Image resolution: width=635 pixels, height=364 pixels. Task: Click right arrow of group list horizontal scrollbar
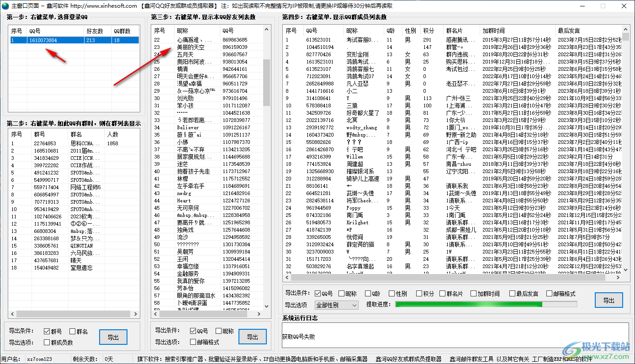point(136,314)
